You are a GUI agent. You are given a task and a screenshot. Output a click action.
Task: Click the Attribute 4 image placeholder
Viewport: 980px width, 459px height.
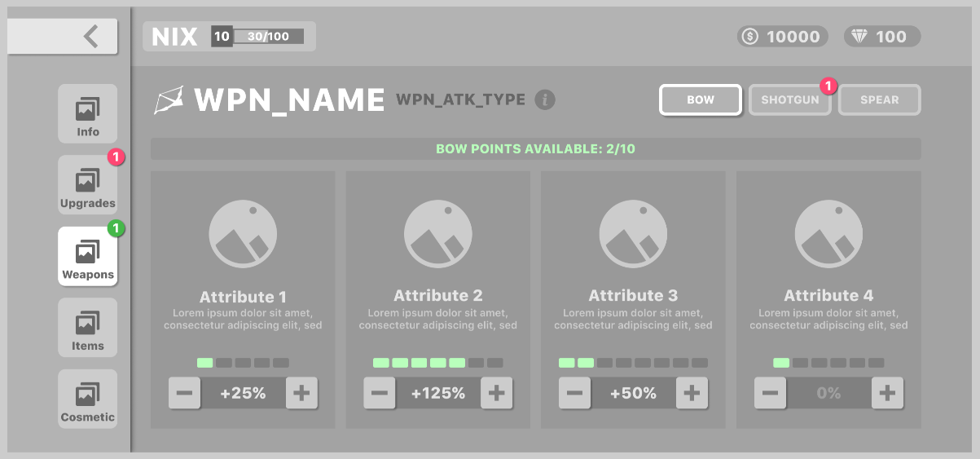point(828,235)
